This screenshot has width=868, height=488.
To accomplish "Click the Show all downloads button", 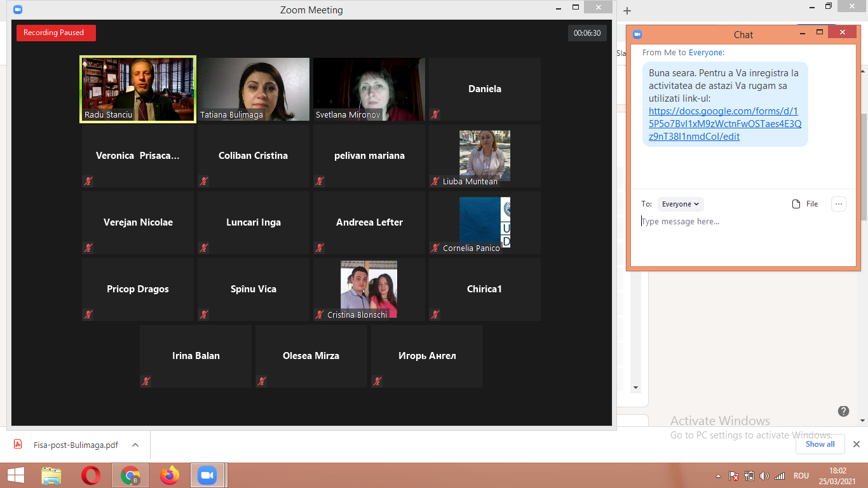I will click(x=820, y=444).
